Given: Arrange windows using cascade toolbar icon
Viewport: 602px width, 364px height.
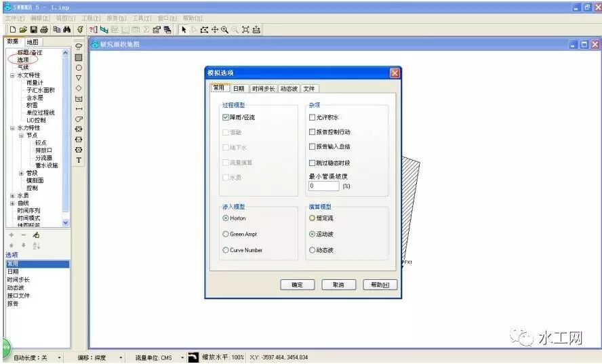Looking at the screenshot, I should click(167, 30).
